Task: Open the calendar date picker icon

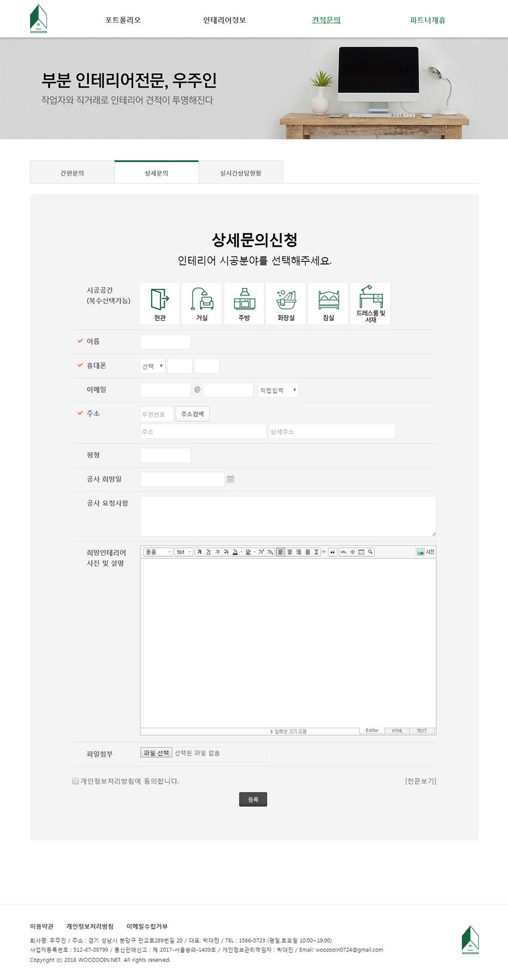Action: coord(230,479)
